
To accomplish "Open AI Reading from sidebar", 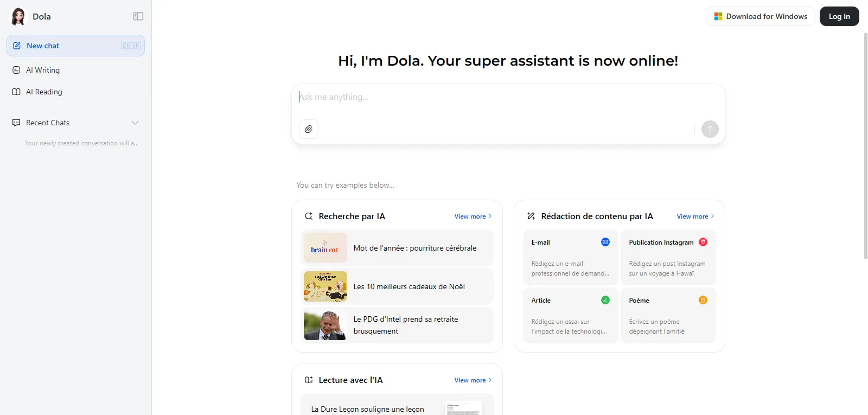I will (44, 92).
